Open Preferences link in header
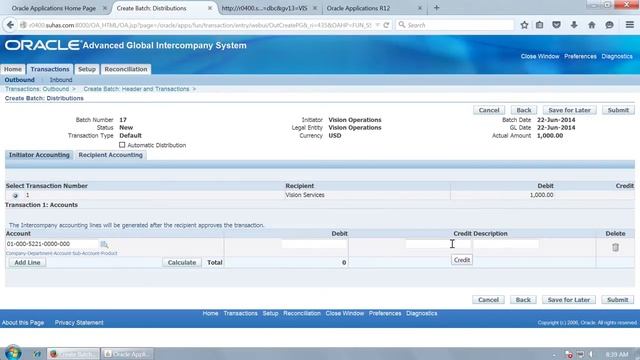Screen dimensions: 640x360 coord(580,56)
